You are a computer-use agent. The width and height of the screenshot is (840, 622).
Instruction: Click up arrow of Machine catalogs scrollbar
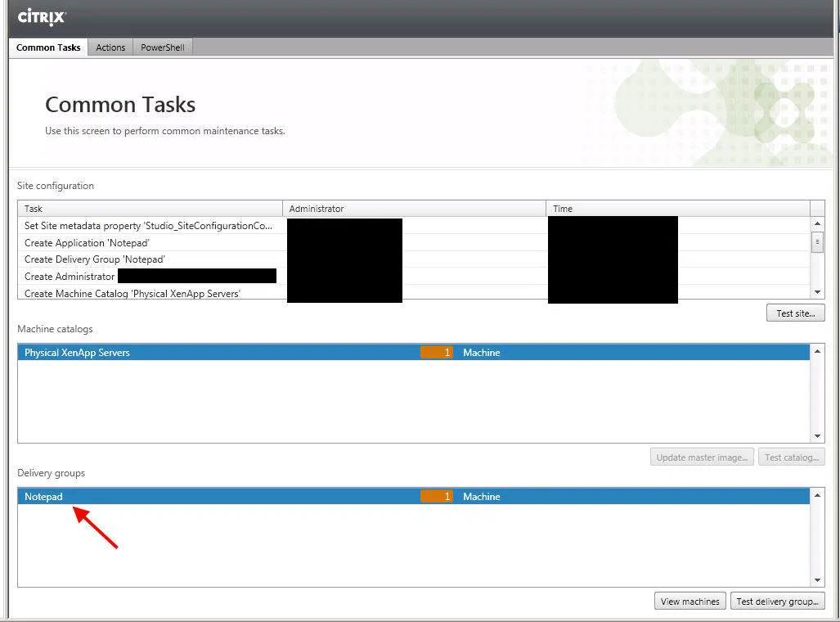point(817,351)
